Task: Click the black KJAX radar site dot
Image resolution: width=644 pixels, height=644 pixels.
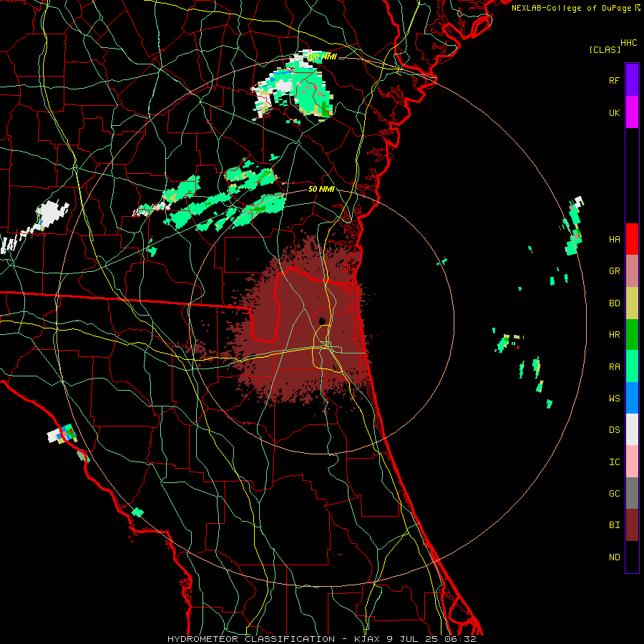Action: point(322,321)
